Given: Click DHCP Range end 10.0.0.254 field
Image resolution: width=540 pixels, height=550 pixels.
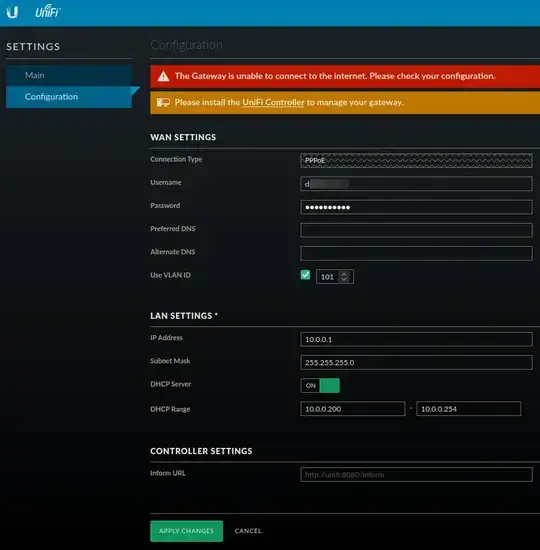Looking at the screenshot, I should tap(468, 409).
